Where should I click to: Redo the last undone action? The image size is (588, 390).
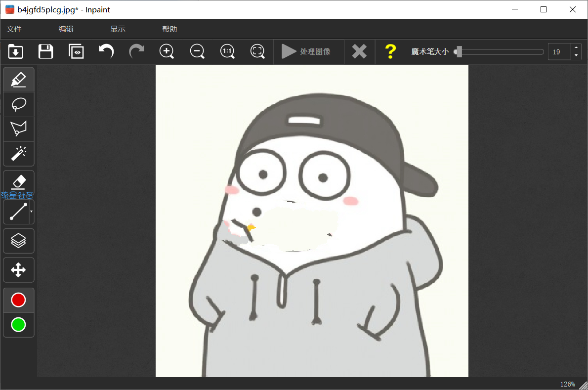pyautogui.click(x=136, y=51)
